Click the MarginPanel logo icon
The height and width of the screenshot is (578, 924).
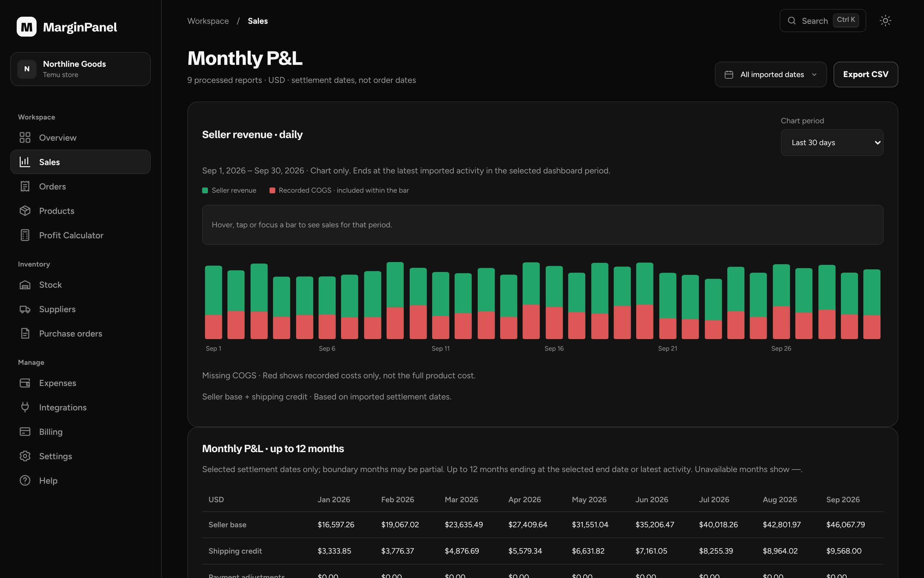pyautogui.click(x=26, y=27)
